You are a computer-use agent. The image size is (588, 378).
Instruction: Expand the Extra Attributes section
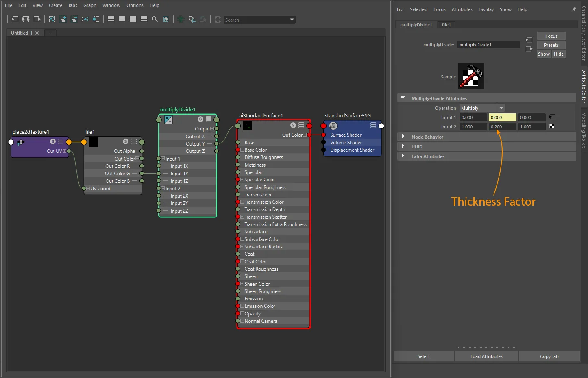tap(403, 156)
